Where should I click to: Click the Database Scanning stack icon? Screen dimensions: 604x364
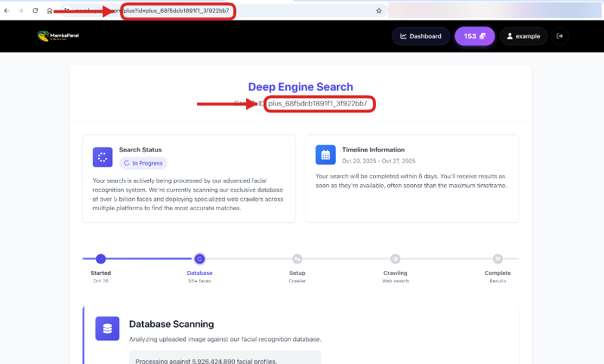107,329
